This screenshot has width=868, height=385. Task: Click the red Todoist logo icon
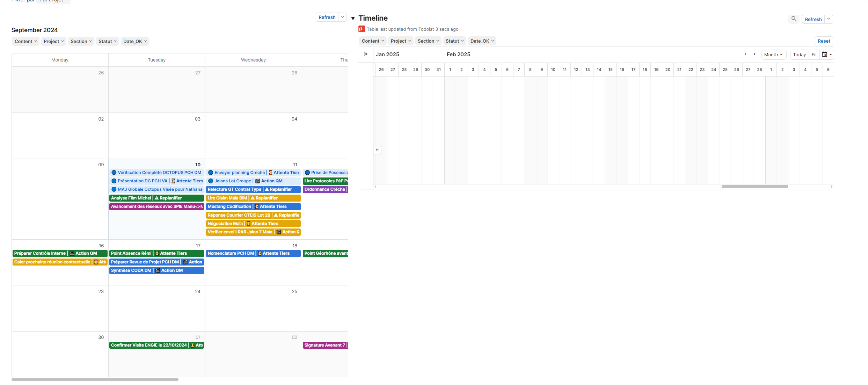point(362,29)
